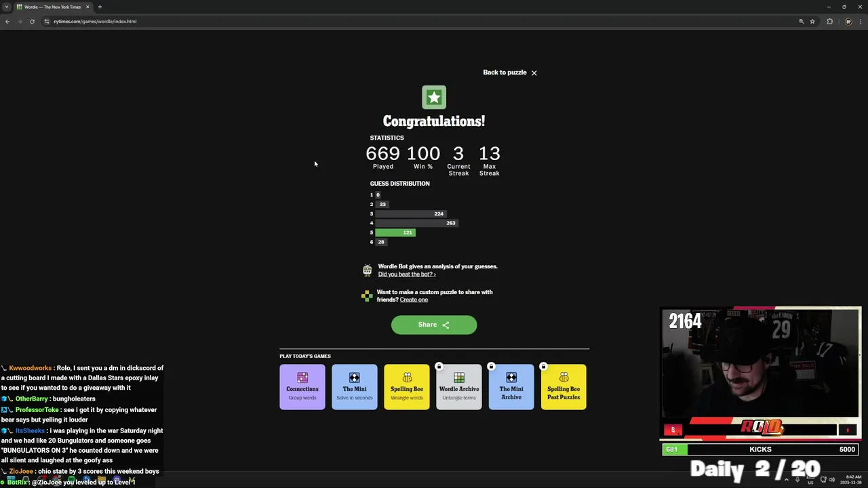Click the OtherBarry chat username
The width and height of the screenshot is (868, 488).
coord(32,399)
